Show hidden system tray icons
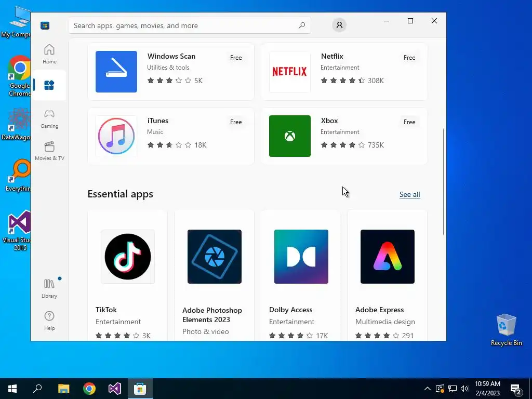Image resolution: width=532 pixels, height=399 pixels. (x=428, y=389)
